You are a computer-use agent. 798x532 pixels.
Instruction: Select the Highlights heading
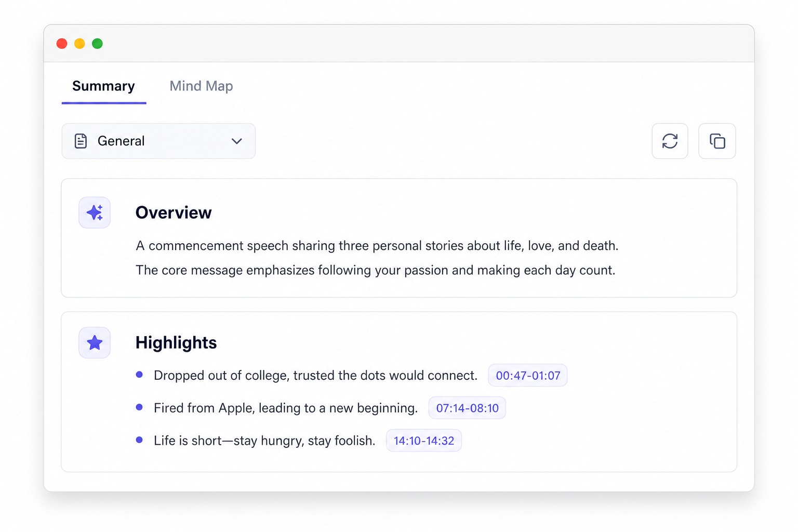(x=176, y=343)
